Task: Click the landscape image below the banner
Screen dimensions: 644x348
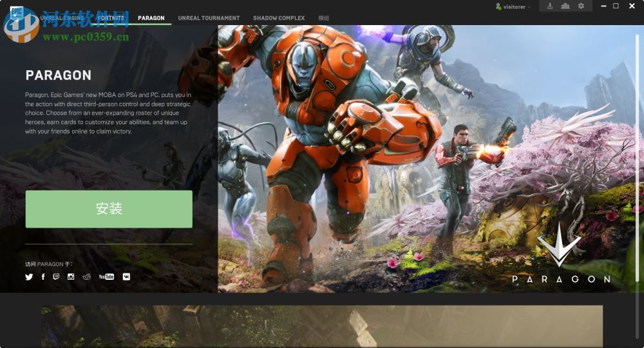Action: coord(321,326)
